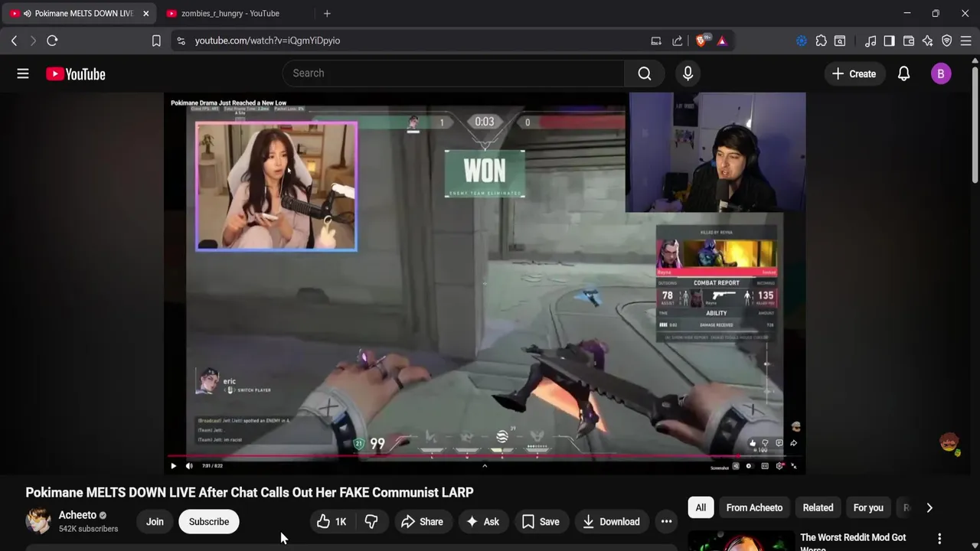Toggle the browser sidebar panel
Screen dimensions: 980x551
coord(889,41)
